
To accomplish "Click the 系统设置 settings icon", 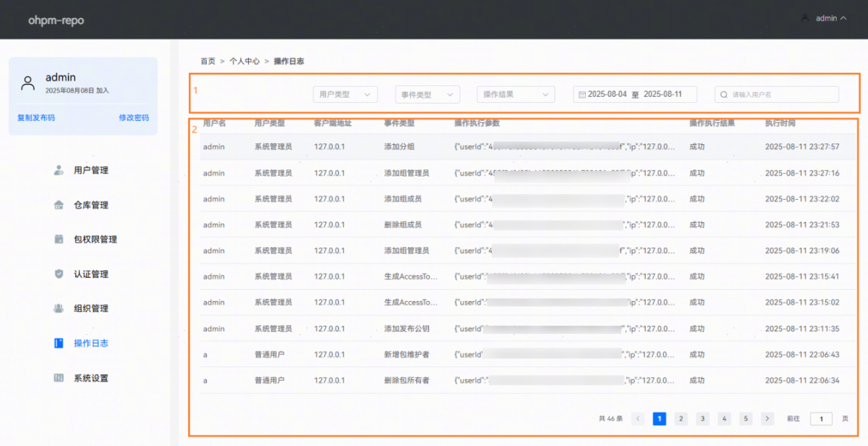I will (x=59, y=378).
